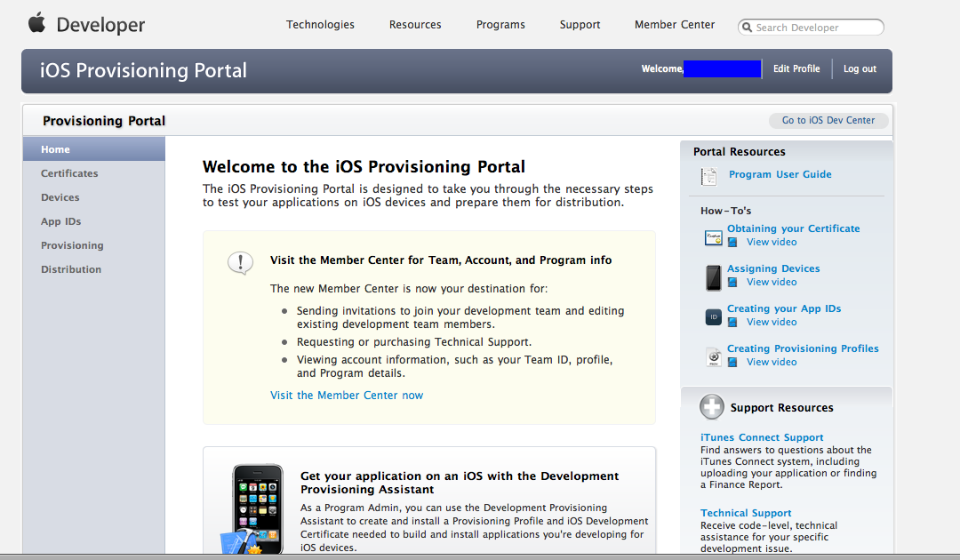Open Technical Support link
Viewport: 960px width, 560px height.
pos(746,513)
